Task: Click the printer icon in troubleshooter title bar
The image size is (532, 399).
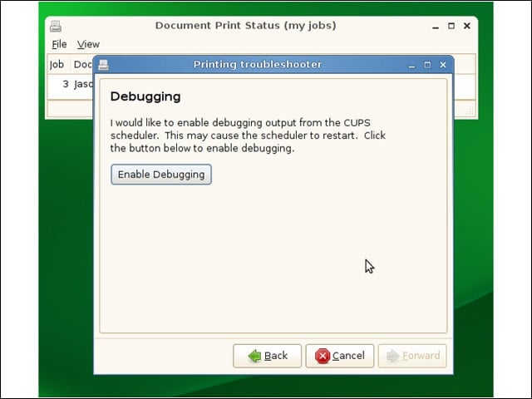Action: [x=103, y=65]
